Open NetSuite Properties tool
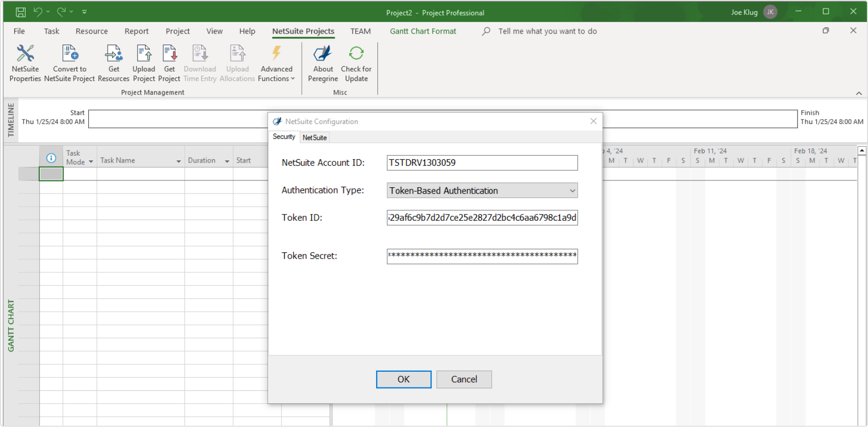This screenshot has width=868, height=427. 25,63
